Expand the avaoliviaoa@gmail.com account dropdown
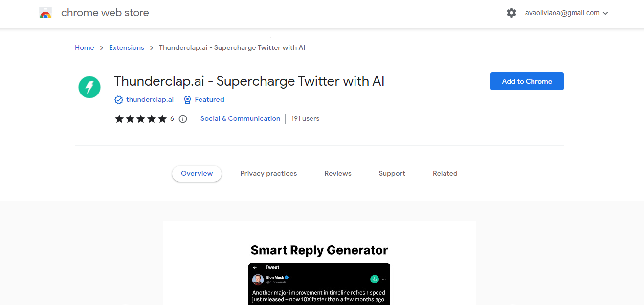Screen dimensions: 644x305 (x=605, y=13)
